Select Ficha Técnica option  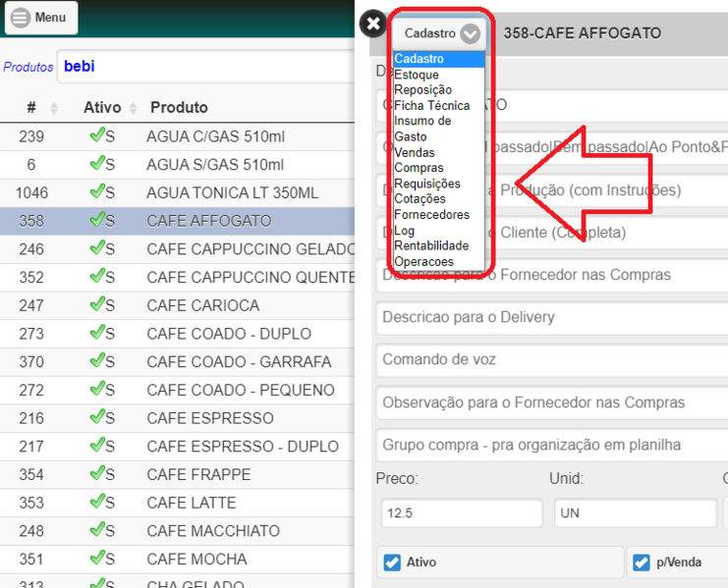[x=439, y=106]
